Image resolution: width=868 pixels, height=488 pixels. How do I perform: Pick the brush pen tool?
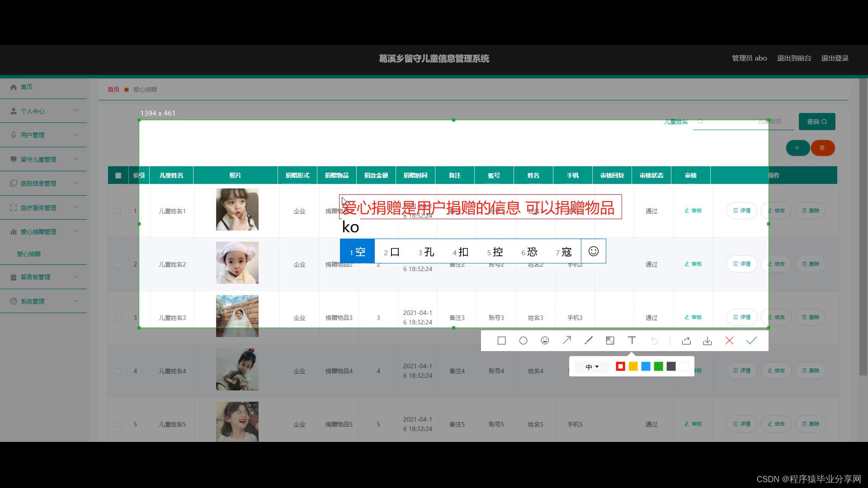(x=588, y=341)
